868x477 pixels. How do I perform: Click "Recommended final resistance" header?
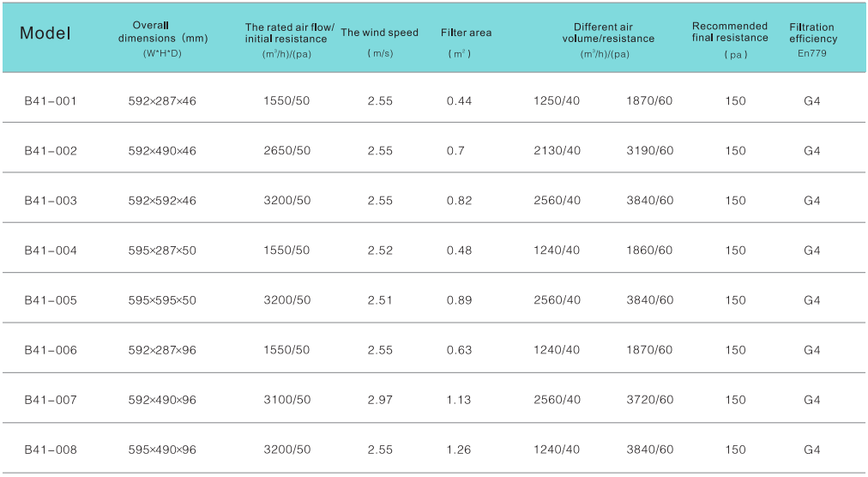(x=730, y=32)
